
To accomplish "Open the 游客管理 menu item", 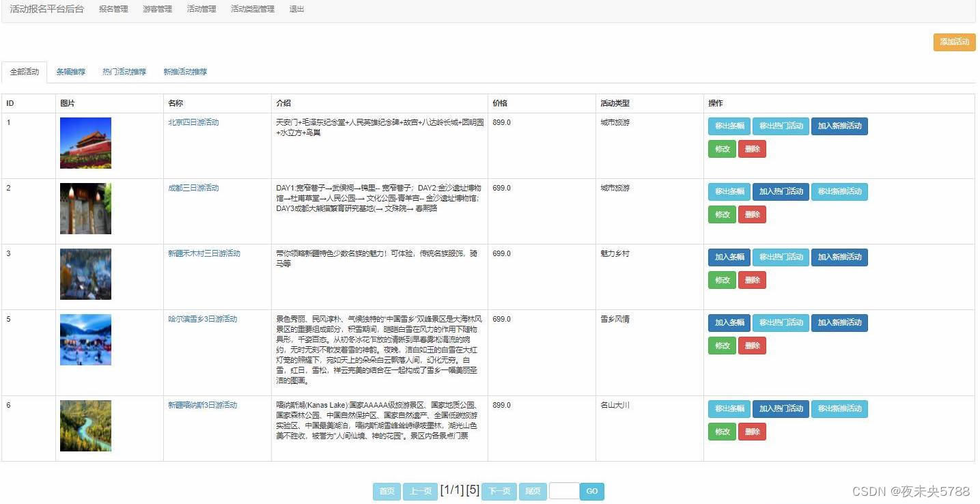I will 158,10.
